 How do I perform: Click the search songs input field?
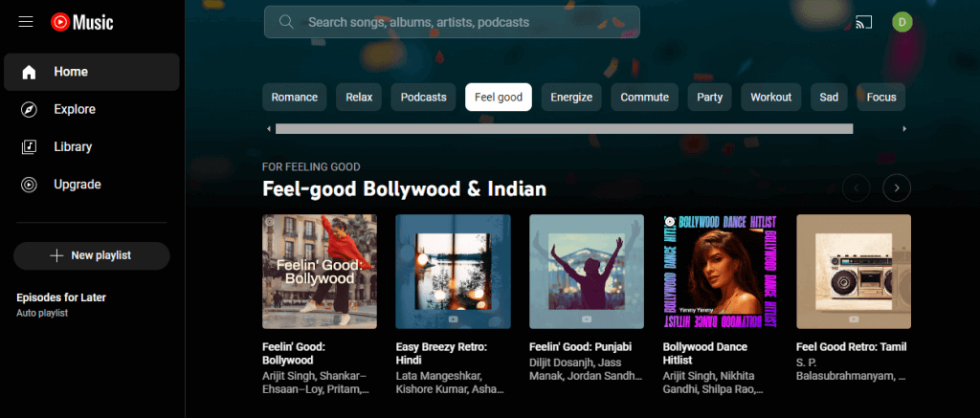point(452,22)
